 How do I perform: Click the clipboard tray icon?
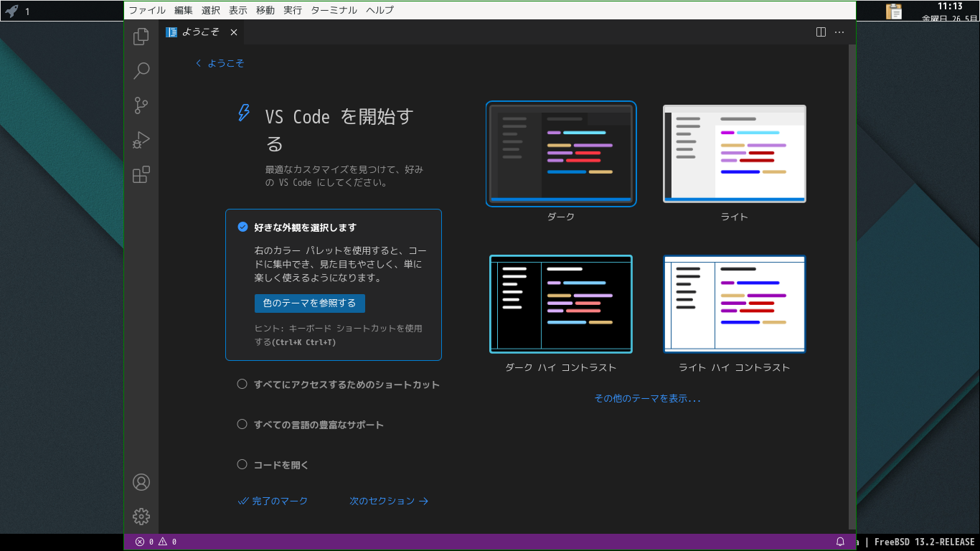pos(894,11)
